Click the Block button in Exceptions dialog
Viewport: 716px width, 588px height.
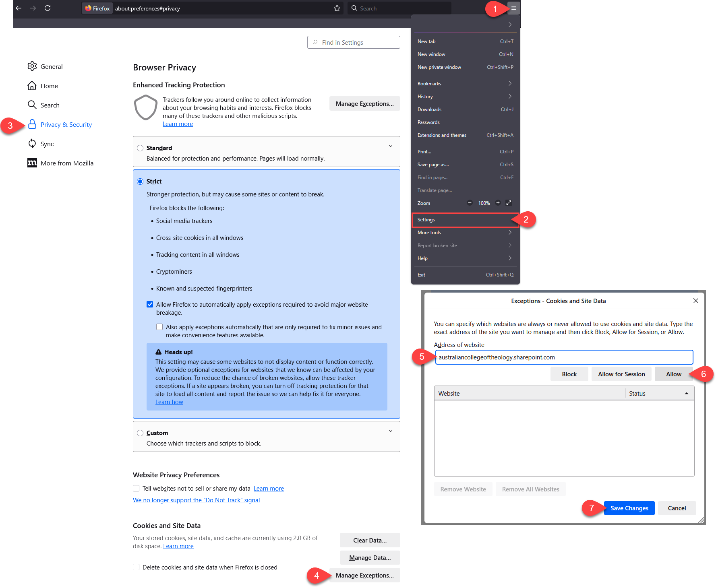click(x=569, y=374)
